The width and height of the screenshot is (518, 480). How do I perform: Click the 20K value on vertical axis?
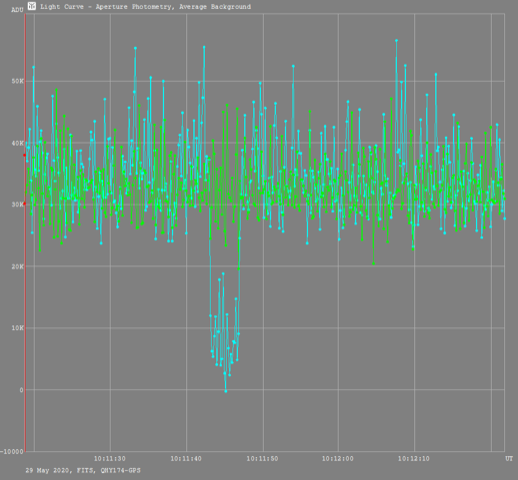[x=17, y=266]
